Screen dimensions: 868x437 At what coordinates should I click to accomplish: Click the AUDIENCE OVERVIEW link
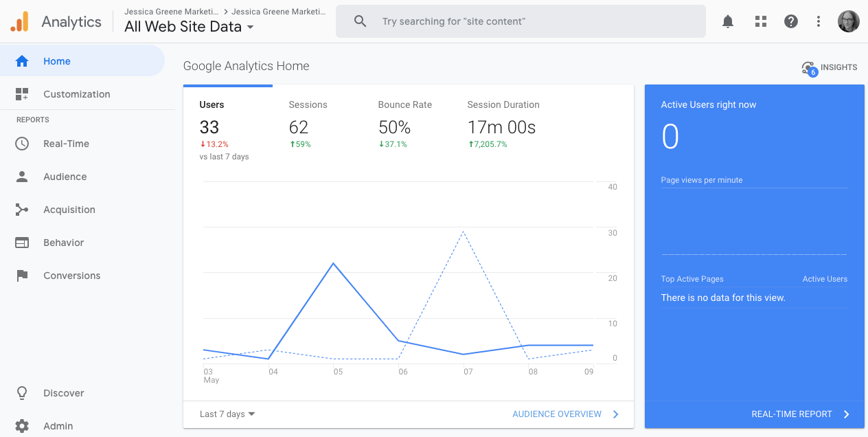pos(557,414)
